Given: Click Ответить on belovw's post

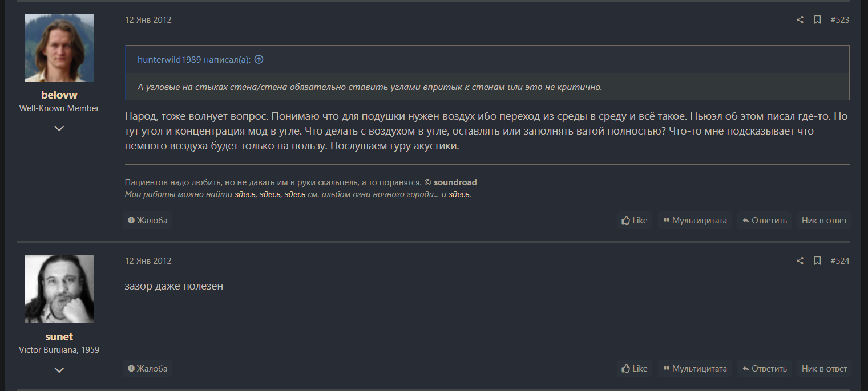Looking at the screenshot, I should 764,221.
